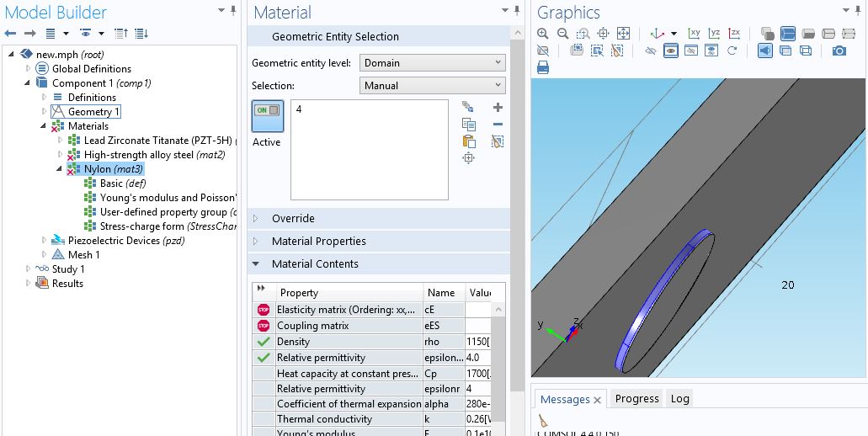Click Zoom In in Graphics toolbar
868x436 pixels.
pyautogui.click(x=543, y=34)
